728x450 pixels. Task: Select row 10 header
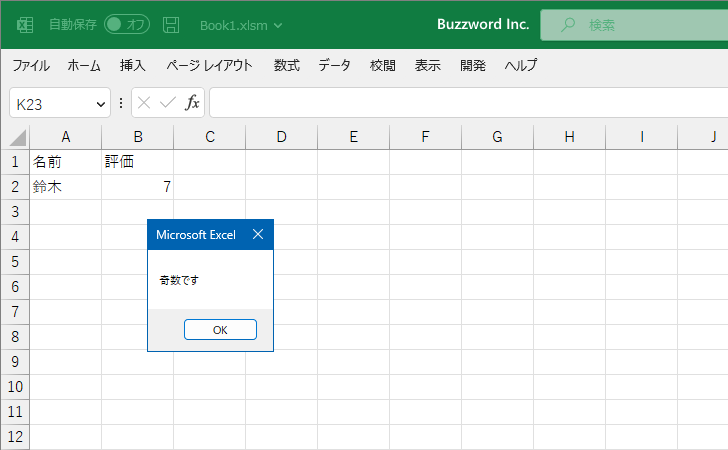[x=15, y=387]
